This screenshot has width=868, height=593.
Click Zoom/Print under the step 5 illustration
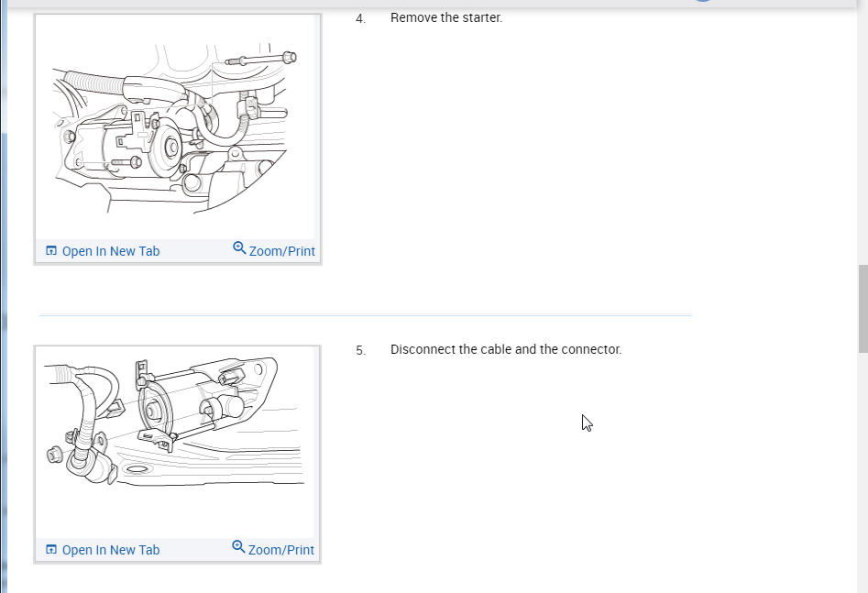pos(273,549)
